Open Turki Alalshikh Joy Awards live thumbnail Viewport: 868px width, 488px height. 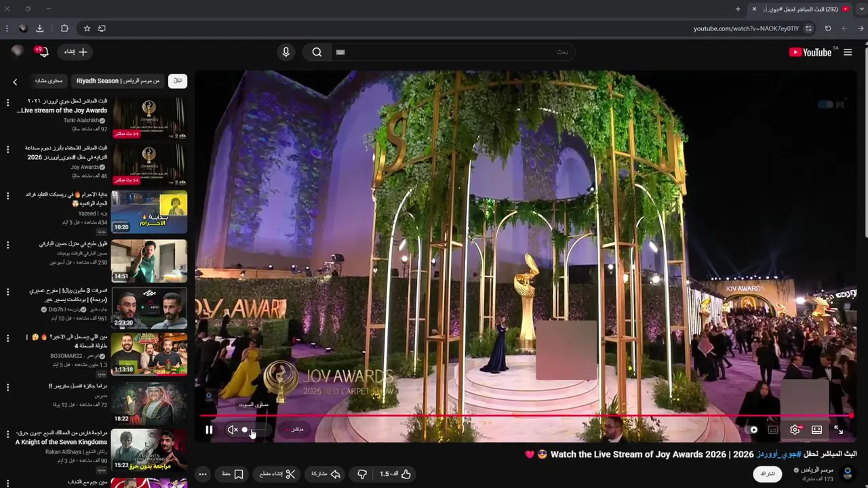[x=149, y=117]
